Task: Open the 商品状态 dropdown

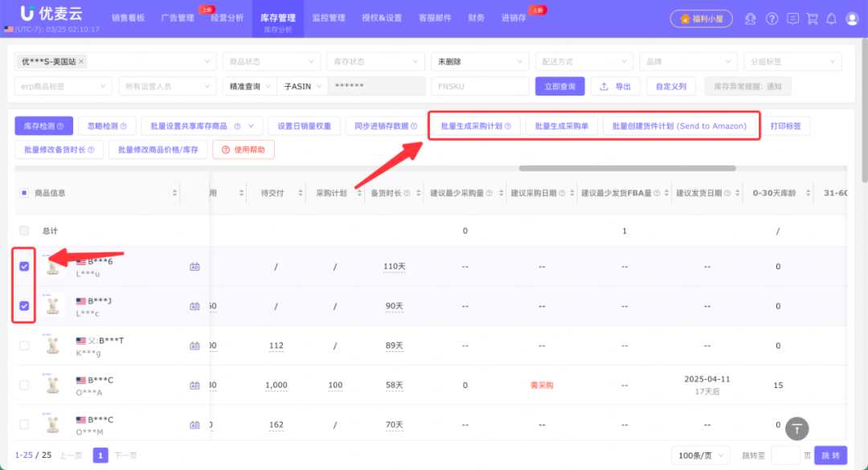Action: coord(272,61)
